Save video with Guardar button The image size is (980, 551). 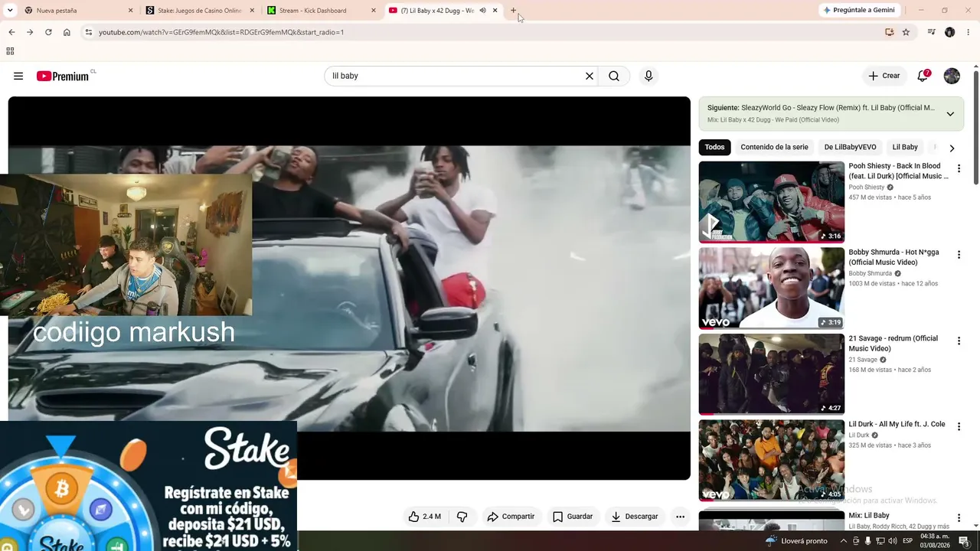coord(573,517)
